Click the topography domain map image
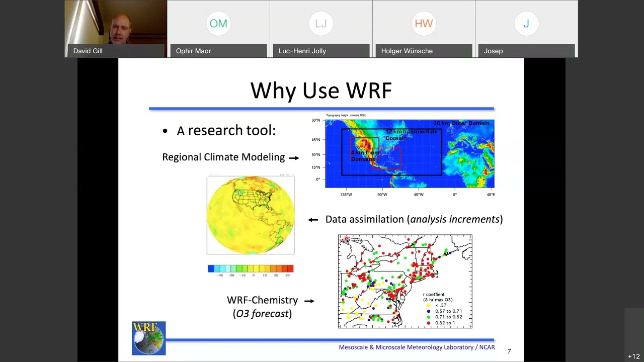Image resolution: width=644 pixels, height=362 pixels. pyautogui.click(x=410, y=154)
